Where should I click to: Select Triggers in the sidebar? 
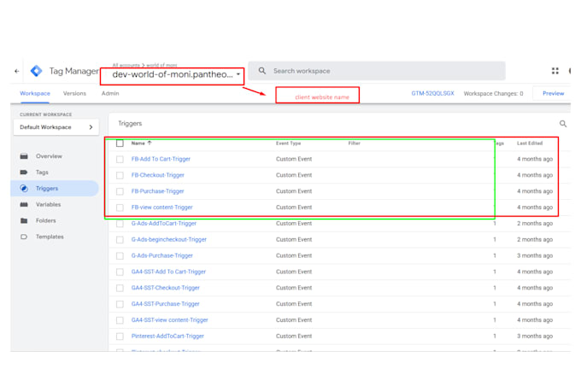[x=47, y=188]
